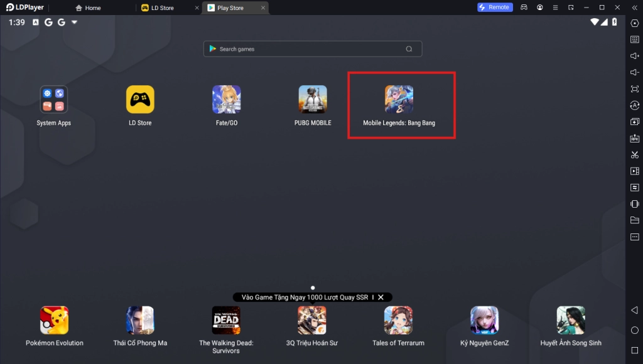Increase emulator volume with the volume-up icon
The height and width of the screenshot is (364, 643).
coord(634,55)
